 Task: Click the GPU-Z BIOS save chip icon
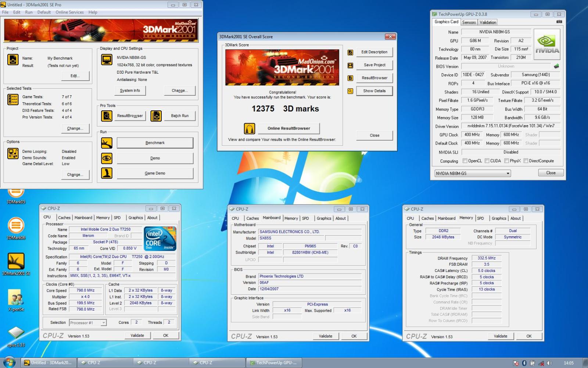click(556, 66)
